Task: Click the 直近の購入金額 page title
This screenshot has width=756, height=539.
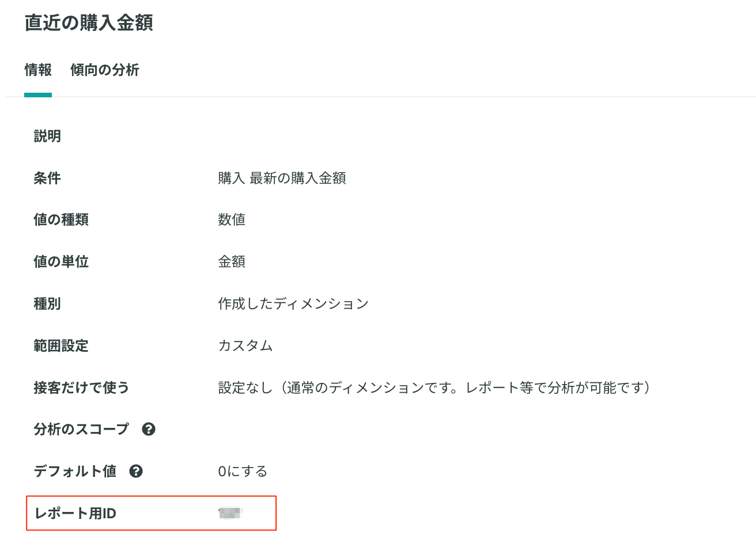Action: 89,23
